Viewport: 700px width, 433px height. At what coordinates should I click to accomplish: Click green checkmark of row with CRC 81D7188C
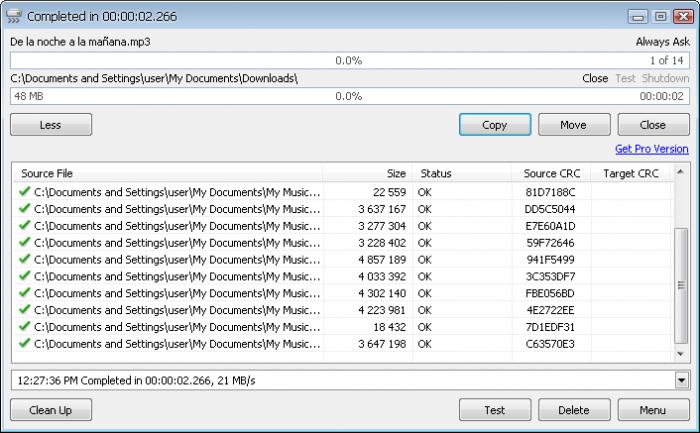[x=25, y=192]
